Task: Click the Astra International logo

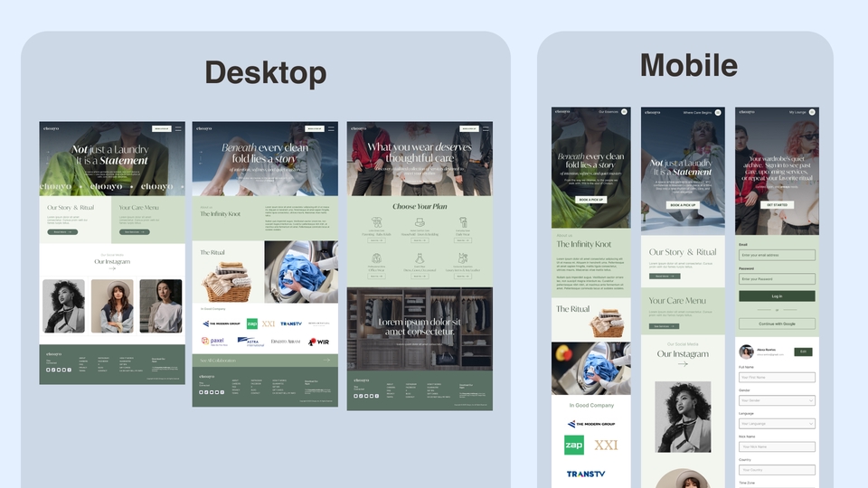Action: pos(250,342)
